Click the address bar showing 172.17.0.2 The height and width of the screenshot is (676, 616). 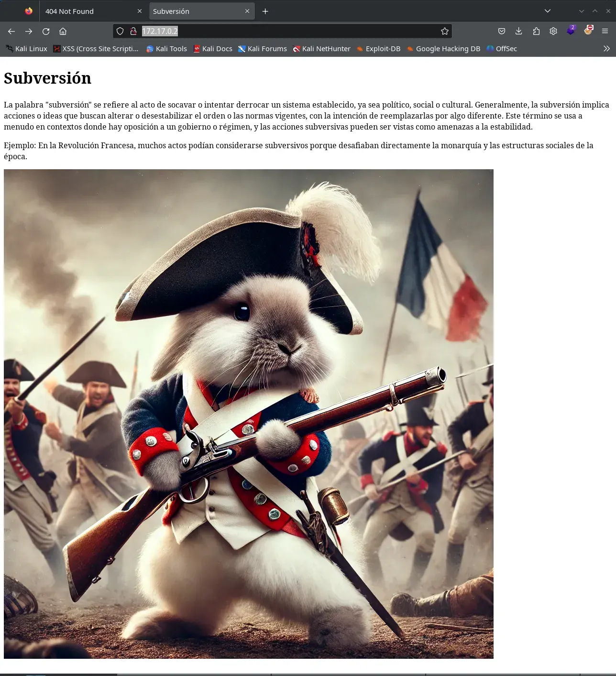282,31
